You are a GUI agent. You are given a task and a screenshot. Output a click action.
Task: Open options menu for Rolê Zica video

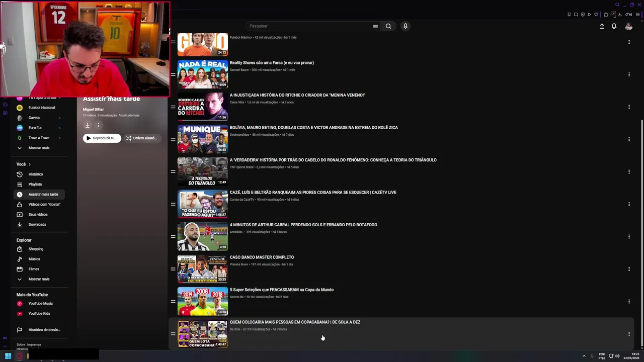point(629,139)
